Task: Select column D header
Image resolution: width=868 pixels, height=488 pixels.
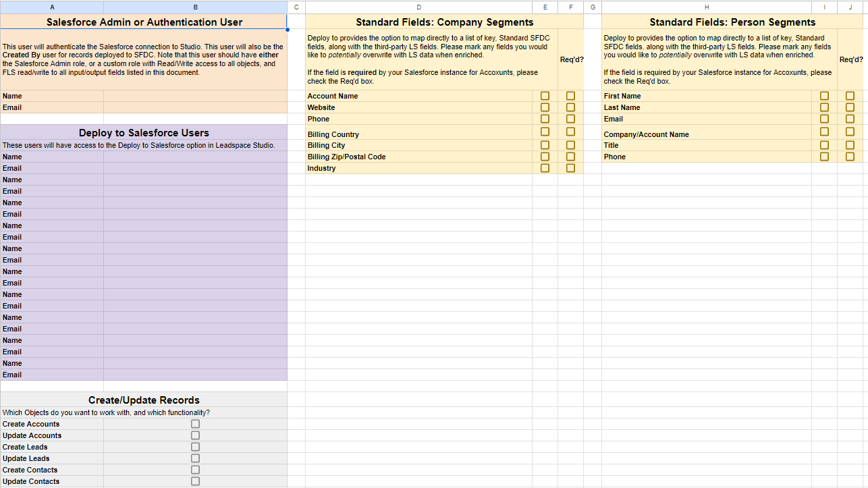Action: coord(418,7)
